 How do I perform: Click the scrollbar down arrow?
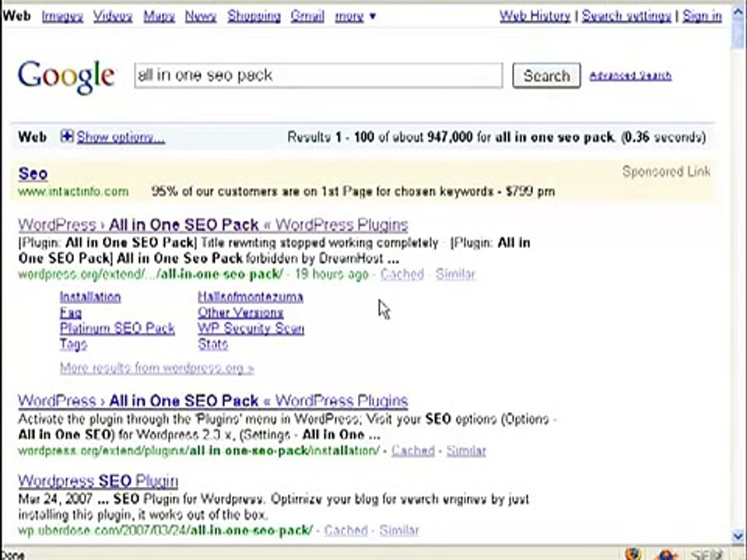click(x=738, y=537)
